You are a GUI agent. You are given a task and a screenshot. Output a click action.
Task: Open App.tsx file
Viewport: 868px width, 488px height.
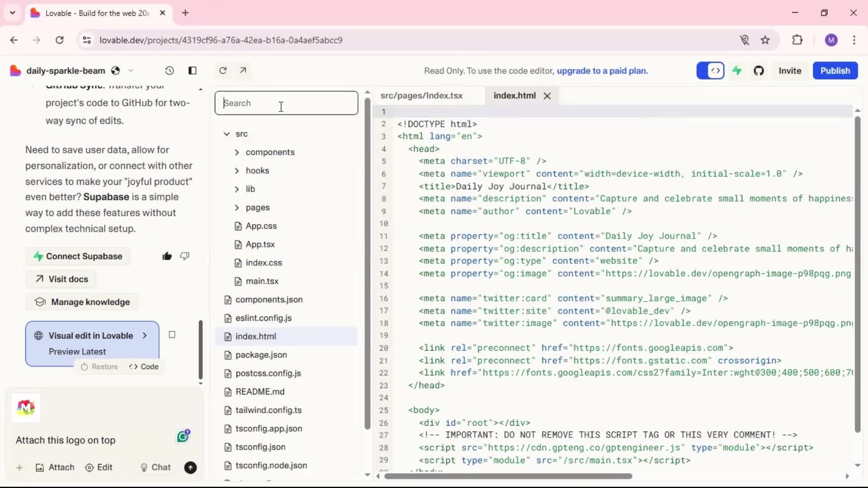tap(260, 244)
